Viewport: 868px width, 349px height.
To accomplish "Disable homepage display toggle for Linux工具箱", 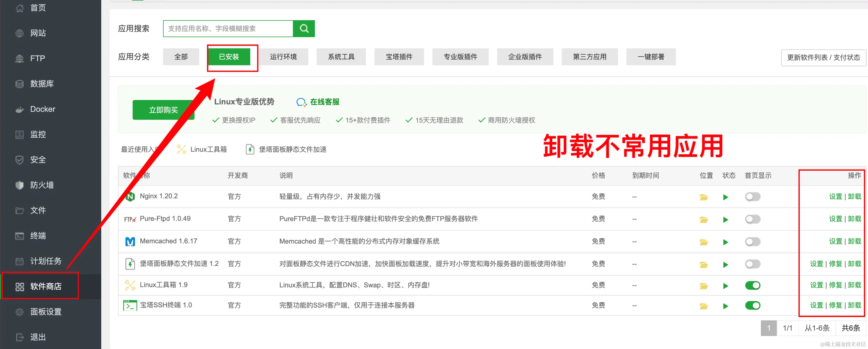I will [x=753, y=285].
